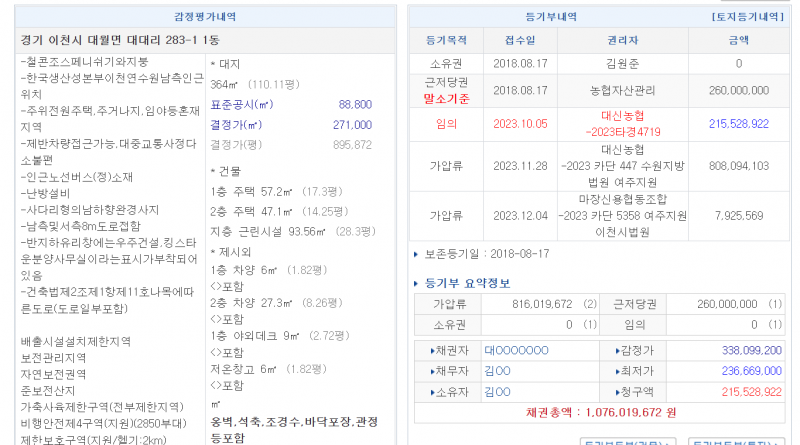Click the arrow marker before 채권자
The image size is (800, 445).
[431, 350]
